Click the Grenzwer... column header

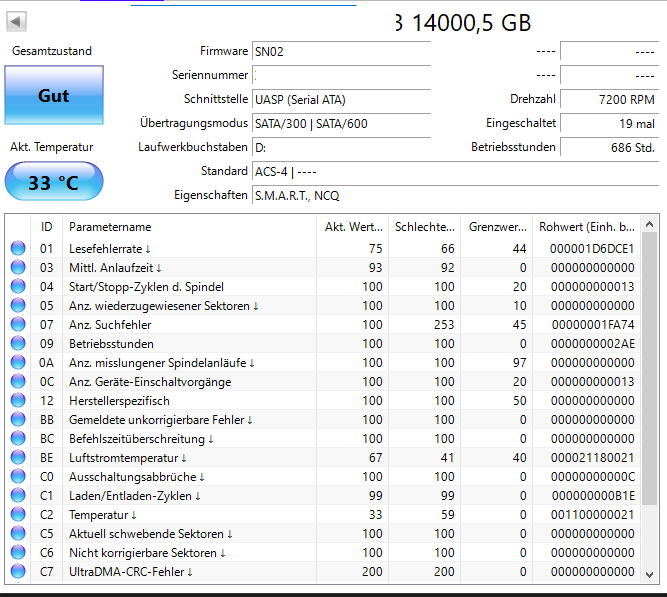pyautogui.click(x=496, y=227)
